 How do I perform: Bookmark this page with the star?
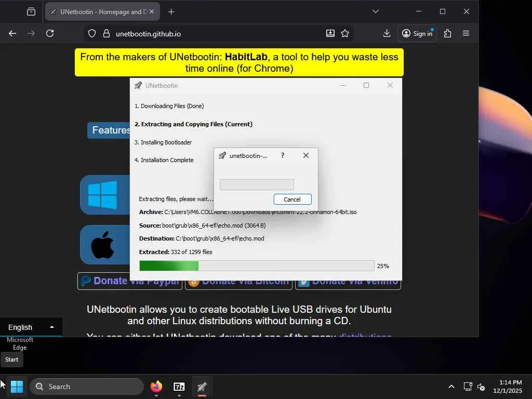point(345,33)
